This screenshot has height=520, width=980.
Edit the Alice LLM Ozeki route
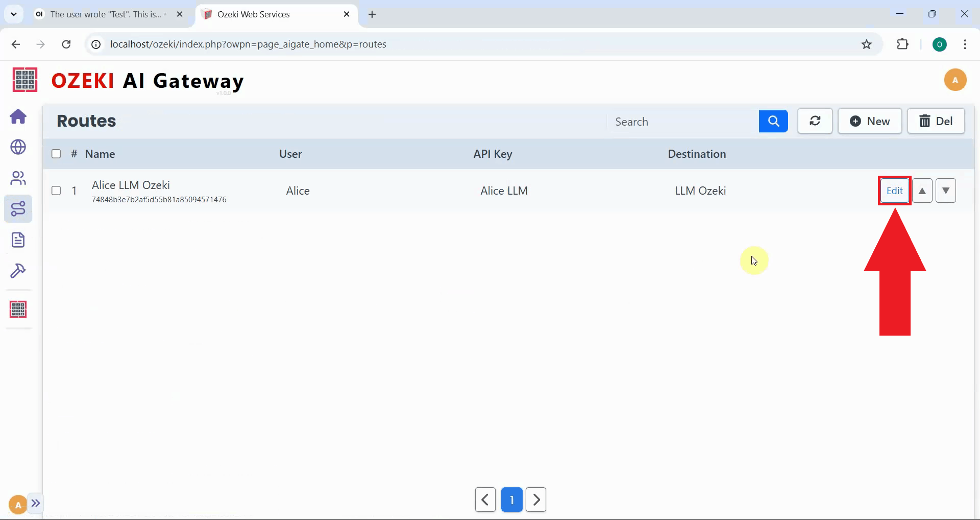[894, 190]
